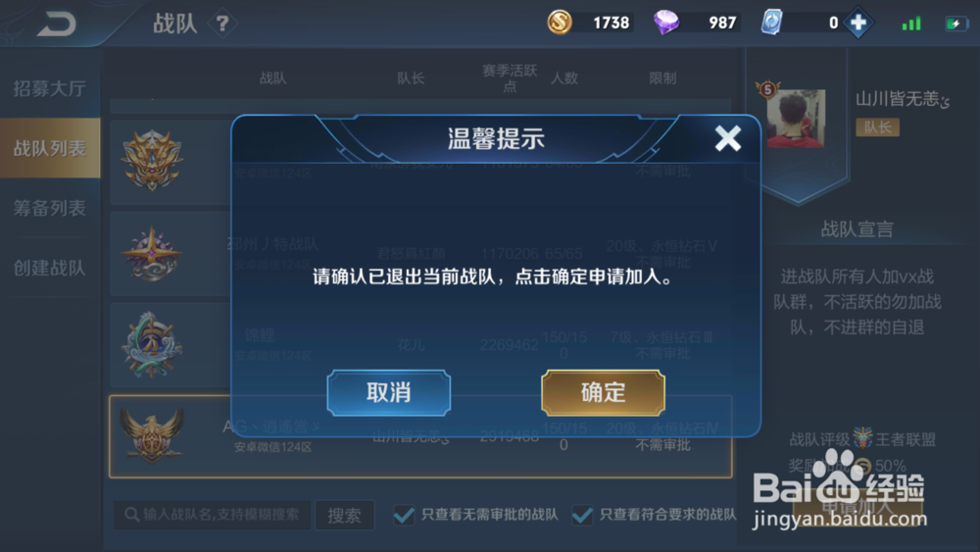Open the 战队 help question mark
980x552 pixels.
tap(222, 24)
